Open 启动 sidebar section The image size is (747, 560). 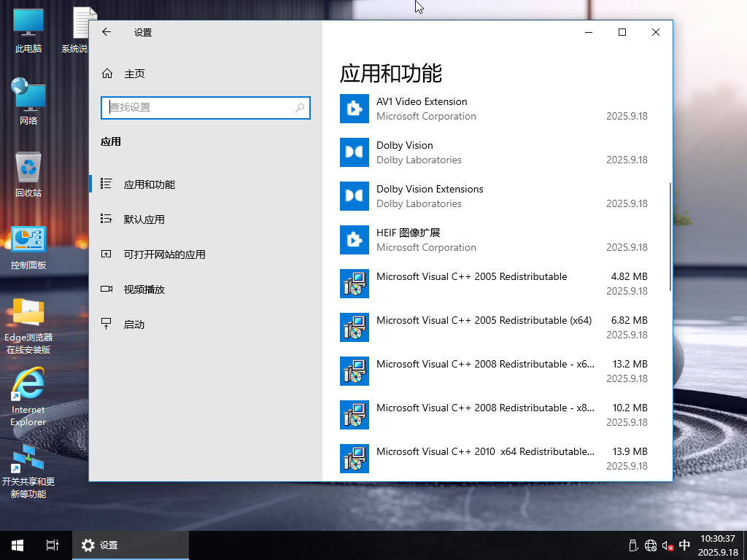[x=206, y=324]
